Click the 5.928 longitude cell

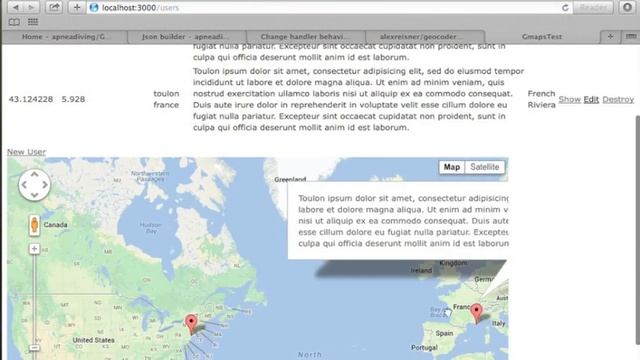pyautogui.click(x=73, y=99)
